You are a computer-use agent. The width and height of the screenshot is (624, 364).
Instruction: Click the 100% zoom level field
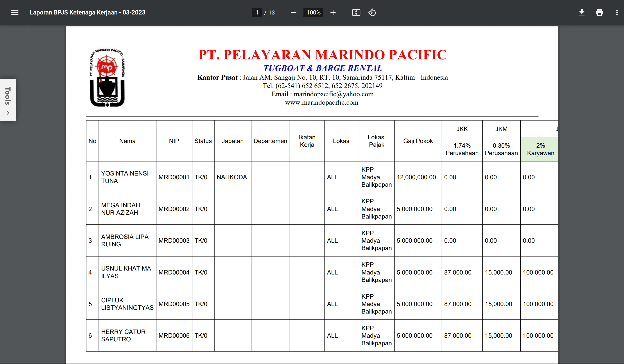tap(313, 13)
